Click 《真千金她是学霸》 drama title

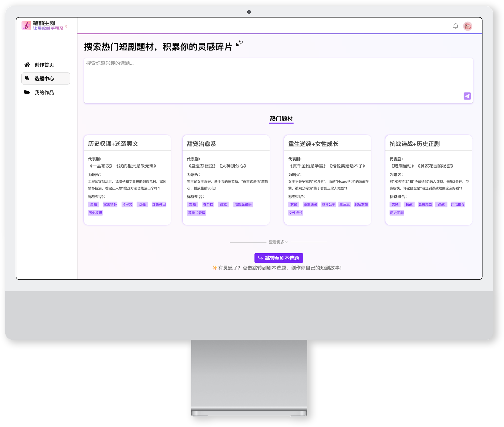click(308, 166)
